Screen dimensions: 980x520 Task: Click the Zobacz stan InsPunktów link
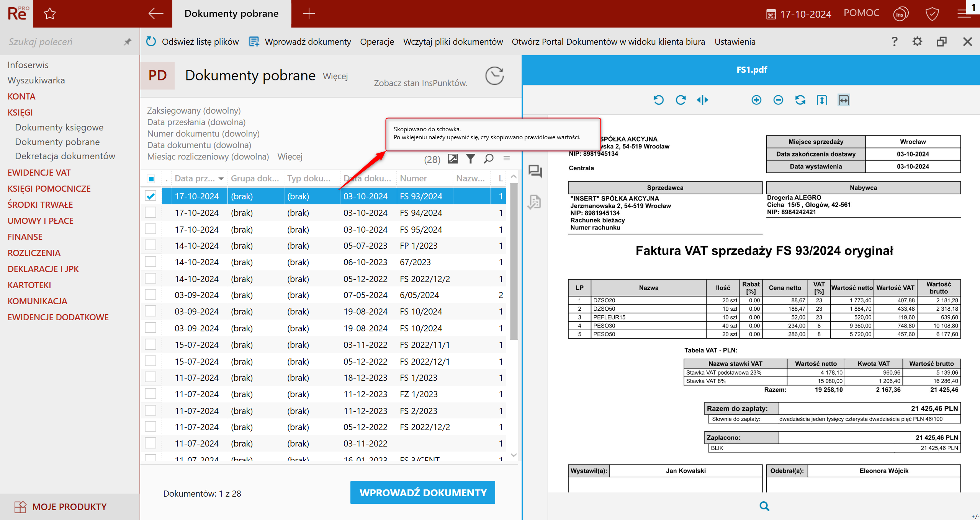[420, 83]
